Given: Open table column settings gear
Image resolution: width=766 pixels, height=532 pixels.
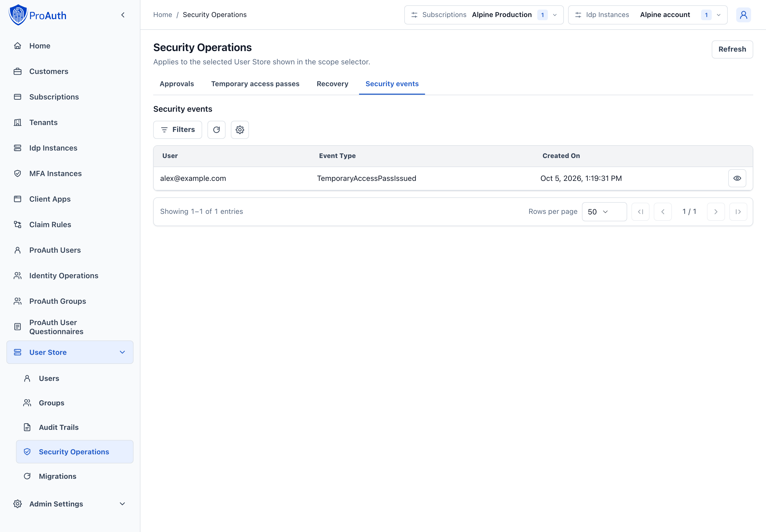Looking at the screenshot, I should coord(240,130).
